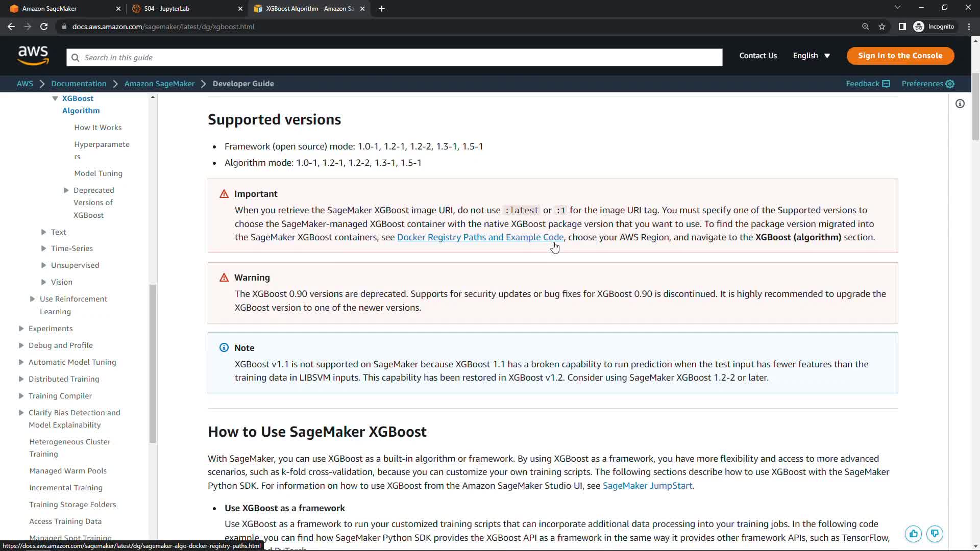The height and width of the screenshot is (551, 980).
Task: Click the browser reload icon
Action: [44, 27]
